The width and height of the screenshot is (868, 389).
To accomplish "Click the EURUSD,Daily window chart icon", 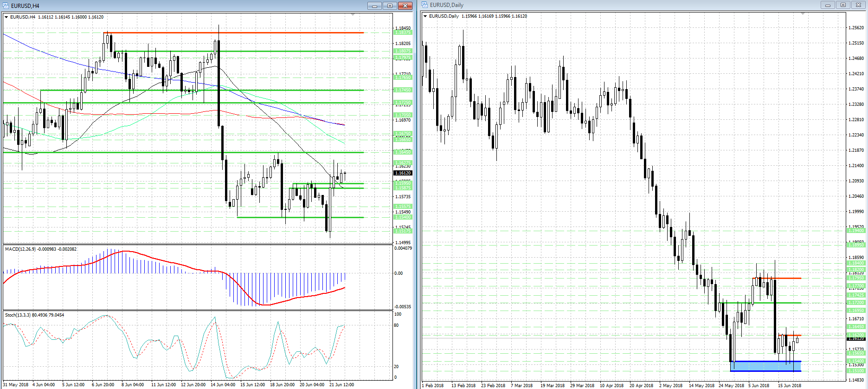I will tap(425, 5).
